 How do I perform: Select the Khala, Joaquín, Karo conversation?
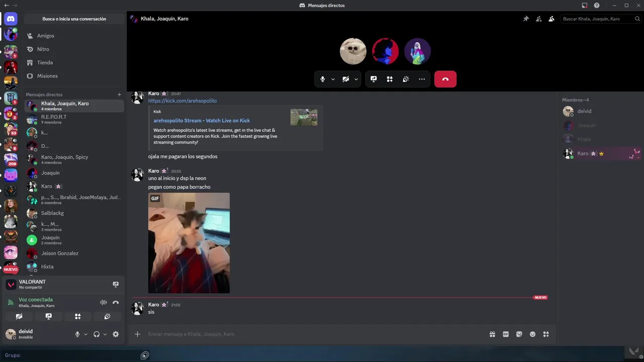74,106
